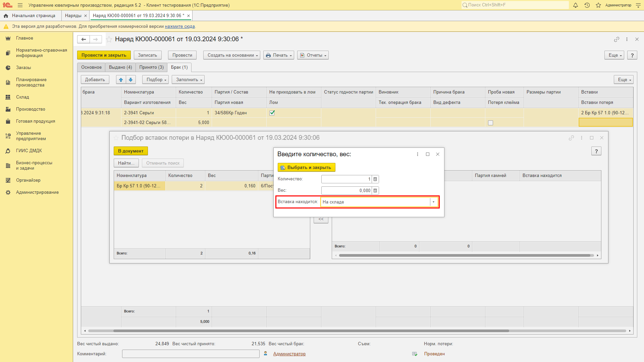Open Подбор dropdown button
Screen dimensions: 644x362
[155, 79]
